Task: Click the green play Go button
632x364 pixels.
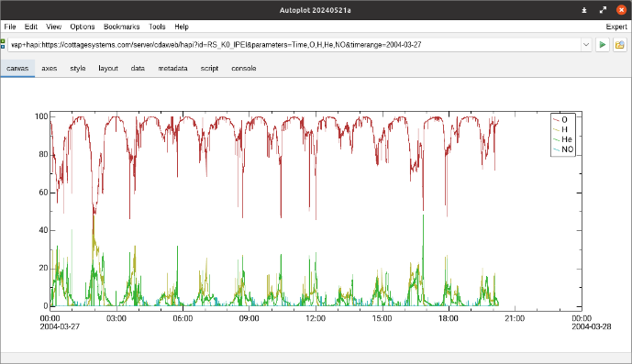Action: pyautogui.click(x=602, y=44)
